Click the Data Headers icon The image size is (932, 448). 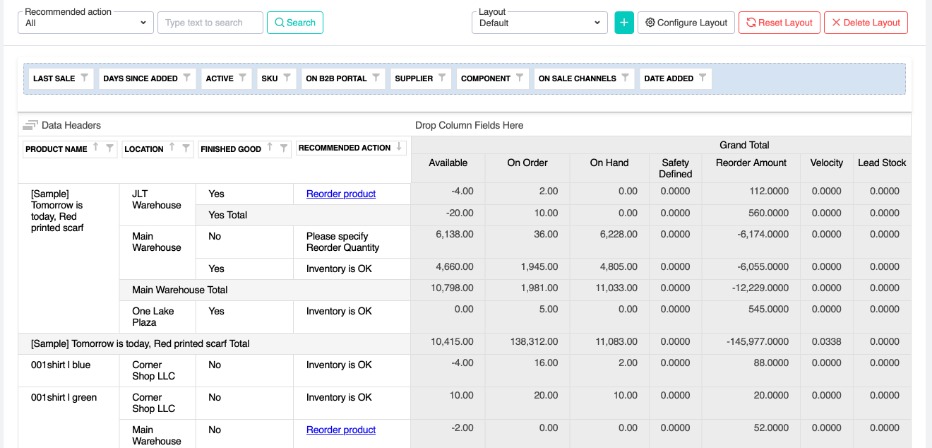30,125
